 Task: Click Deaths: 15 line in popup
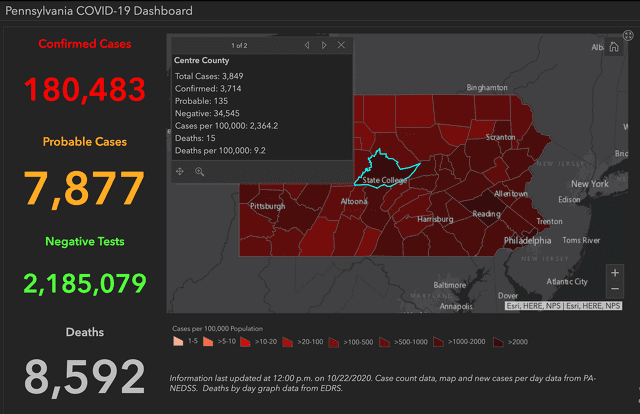click(195, 138)
